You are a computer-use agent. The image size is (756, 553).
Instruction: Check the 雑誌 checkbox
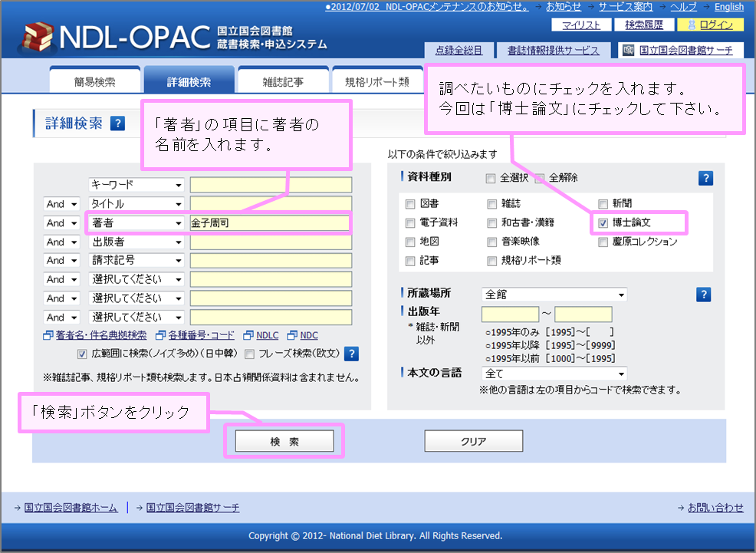click(x=491, y=204)
